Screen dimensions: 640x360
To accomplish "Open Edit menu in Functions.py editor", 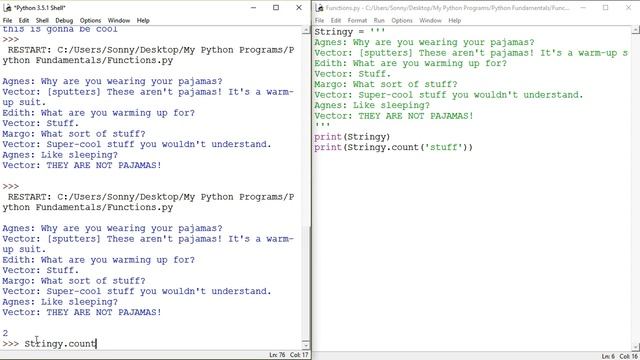I will pos(336,20).
